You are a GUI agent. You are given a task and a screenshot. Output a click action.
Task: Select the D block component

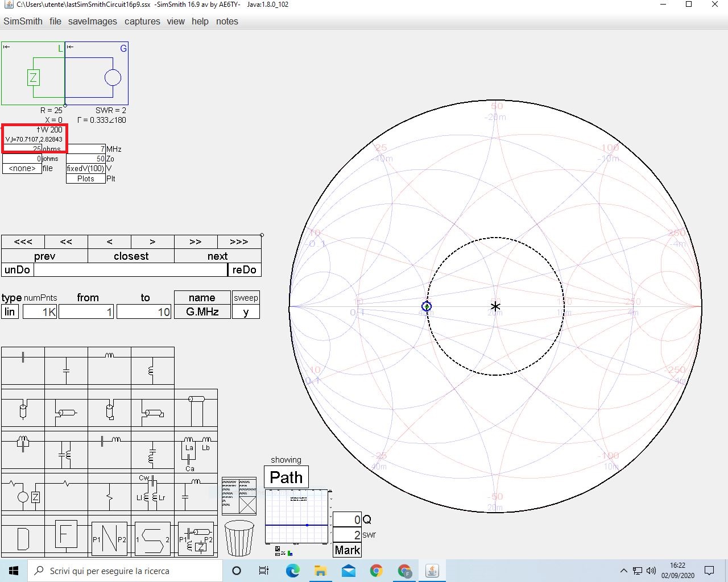point(23,537)
